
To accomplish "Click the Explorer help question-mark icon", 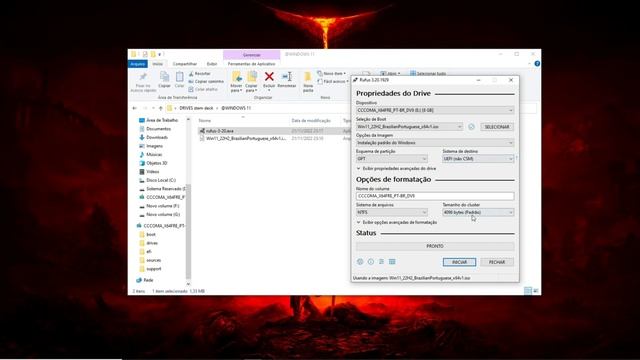I will 537,64.
